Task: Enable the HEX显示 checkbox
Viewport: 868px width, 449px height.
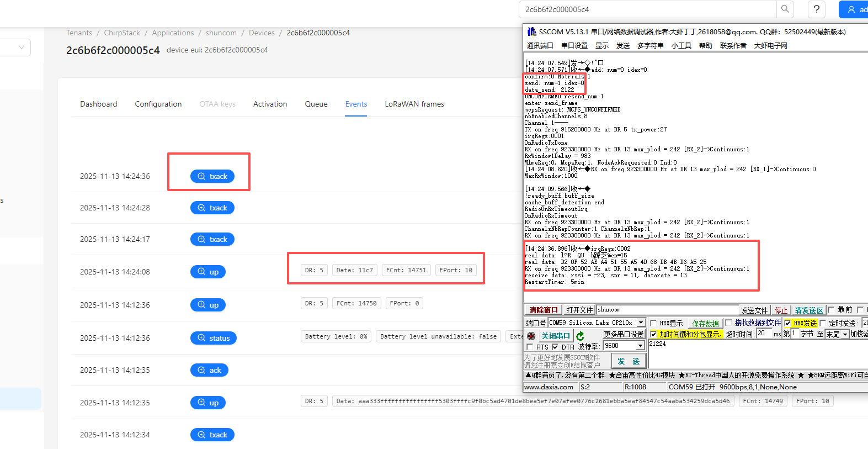Action: [x=653, y=323]
